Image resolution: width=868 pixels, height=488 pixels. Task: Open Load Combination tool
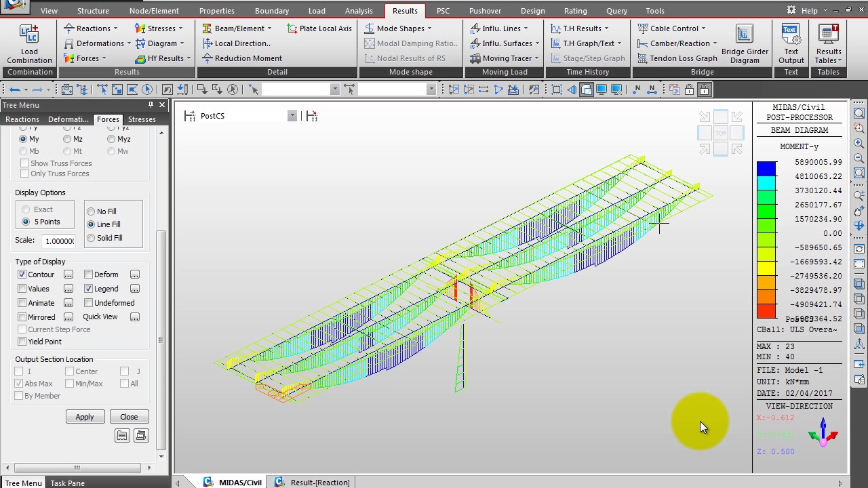[x=29, y=44]
